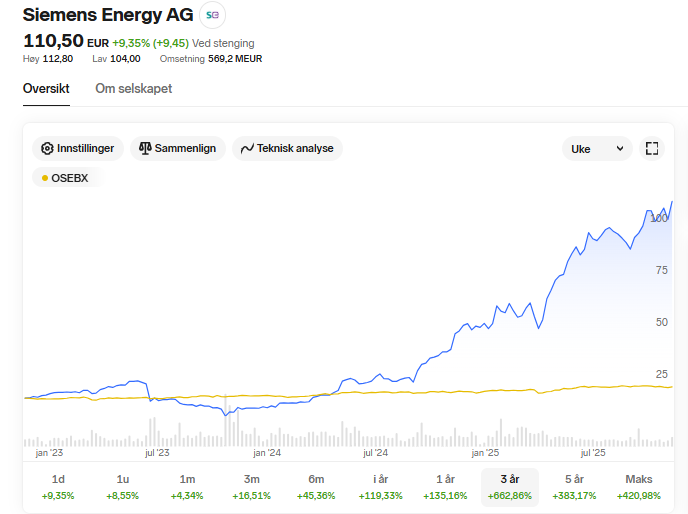Select the 1u time range

123,487
